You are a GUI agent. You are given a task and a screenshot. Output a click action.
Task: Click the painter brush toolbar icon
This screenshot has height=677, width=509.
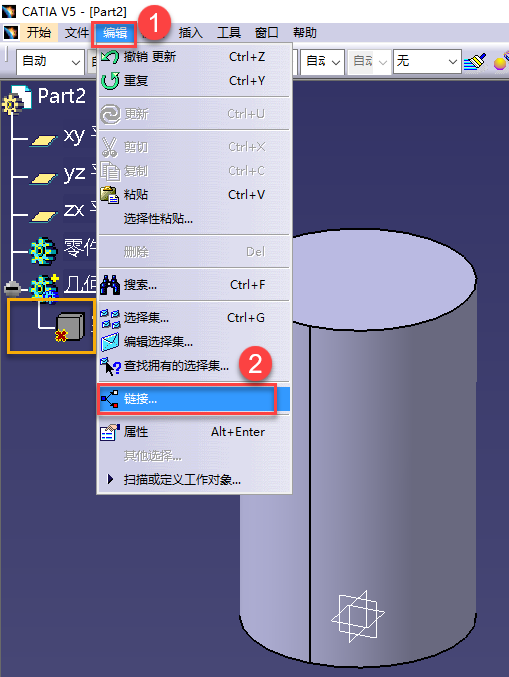[x=475, y=62]
